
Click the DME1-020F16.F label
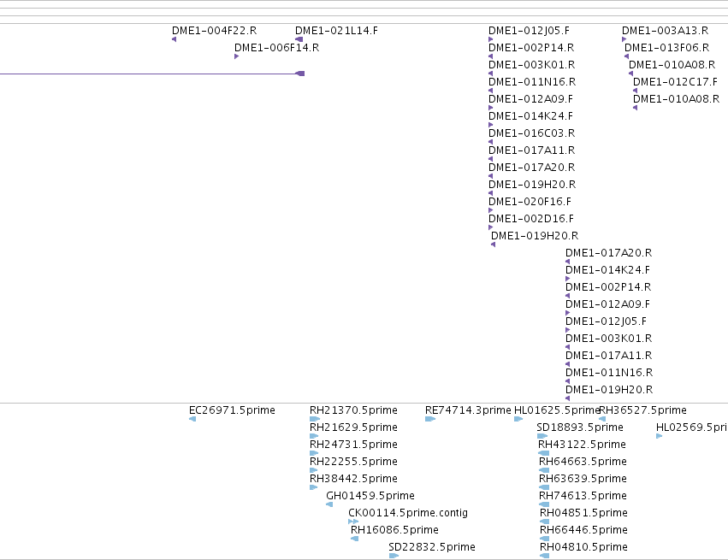pyautogui.click(x=530, y=202)
